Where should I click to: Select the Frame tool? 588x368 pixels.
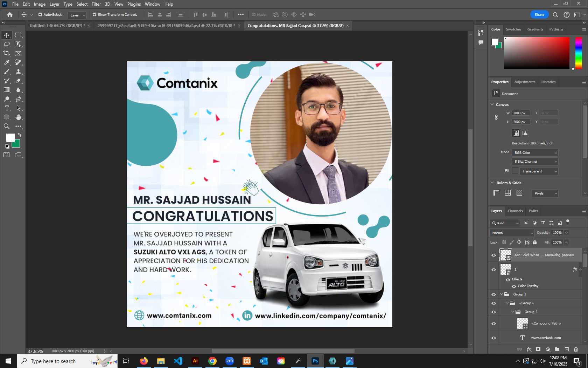point(18,53)
